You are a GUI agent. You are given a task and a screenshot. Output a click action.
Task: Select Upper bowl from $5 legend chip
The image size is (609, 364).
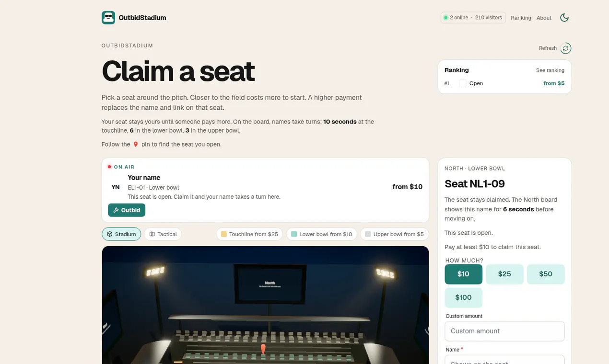pyautogui.click(x=394, y=234)
